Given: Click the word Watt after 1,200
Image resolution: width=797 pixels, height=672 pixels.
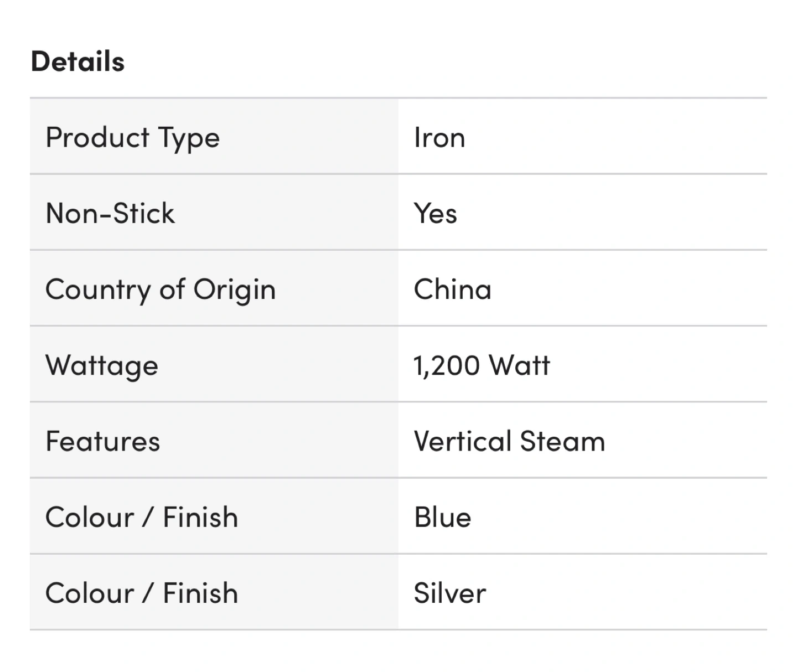Looking at the screenshot, I should (519, 365).
